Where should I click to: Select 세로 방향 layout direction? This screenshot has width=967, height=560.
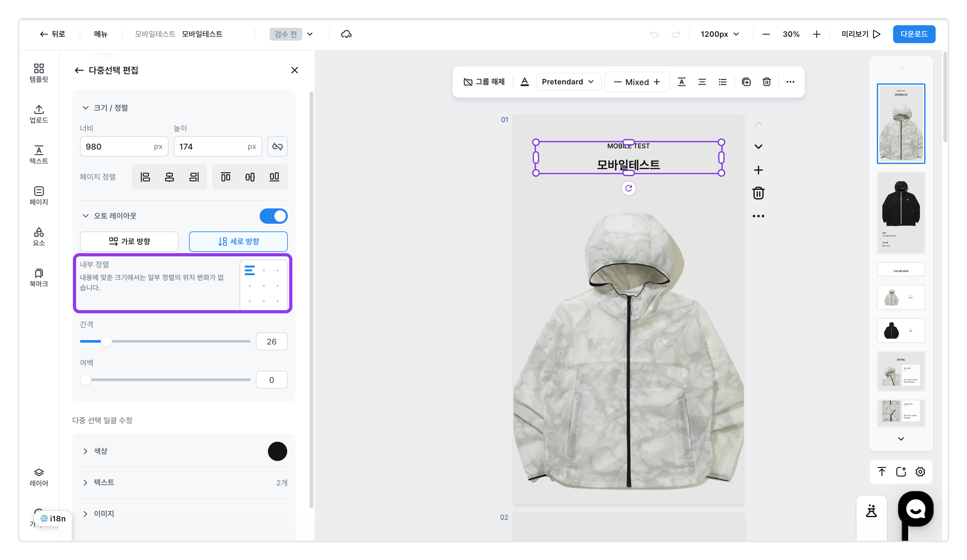click(238, 241)
